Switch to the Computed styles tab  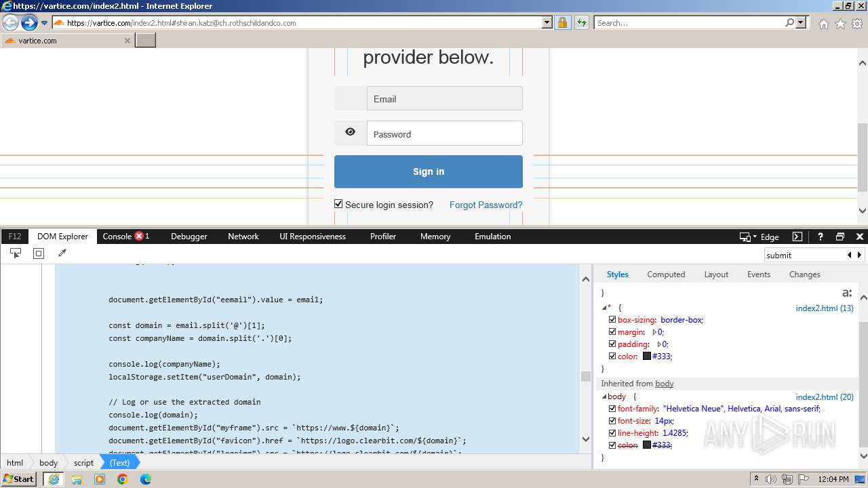[666, 274]
